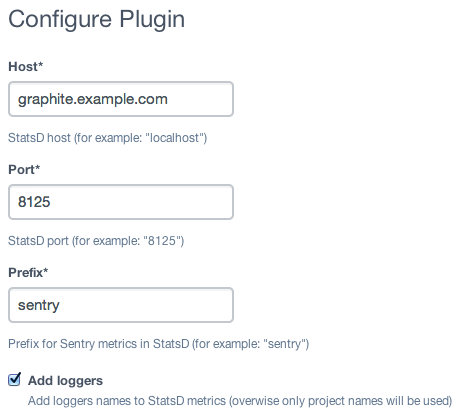Click the Add loggers names description text
Screen dimensions: 459x417
point(240,401)
